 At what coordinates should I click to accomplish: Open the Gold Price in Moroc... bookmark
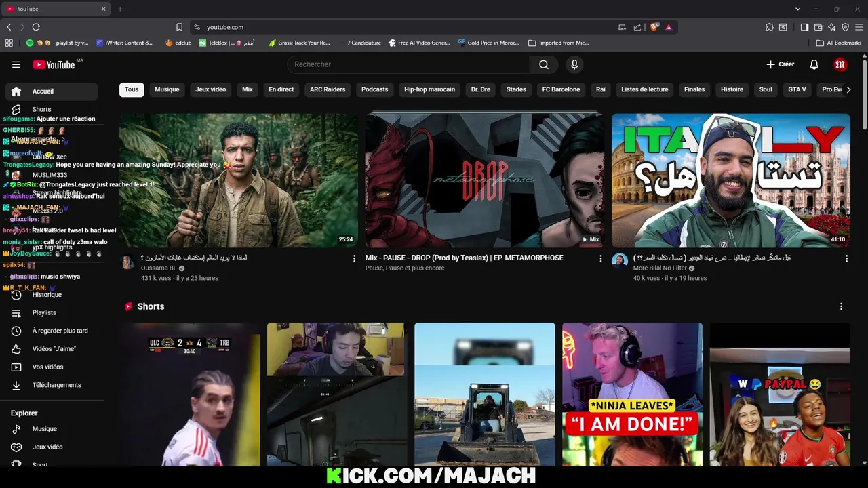tap(488, 43)
